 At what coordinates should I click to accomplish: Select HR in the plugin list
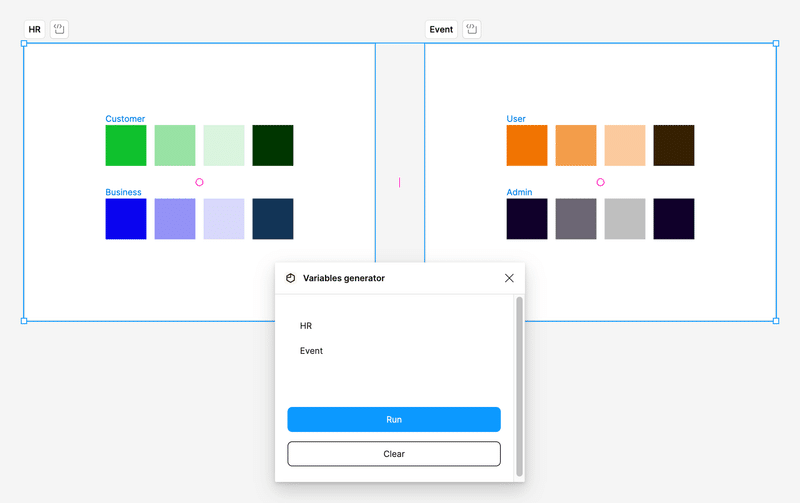point(306,325)
